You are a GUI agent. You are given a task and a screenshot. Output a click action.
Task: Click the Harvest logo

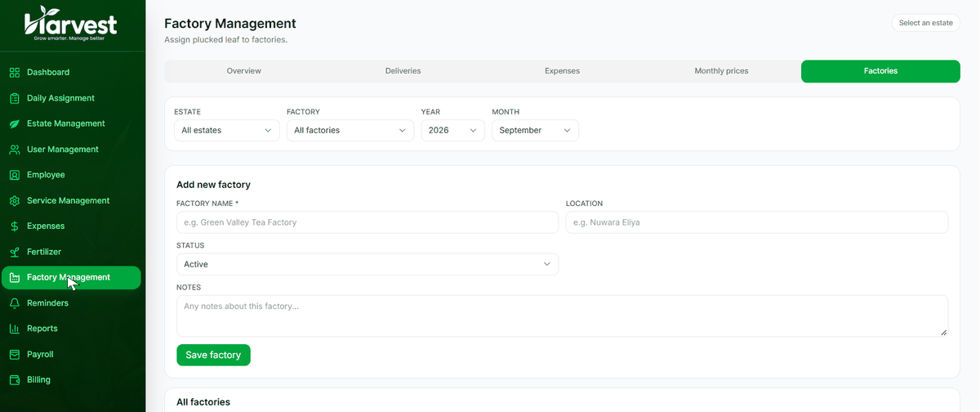click(x=71, y=22)
